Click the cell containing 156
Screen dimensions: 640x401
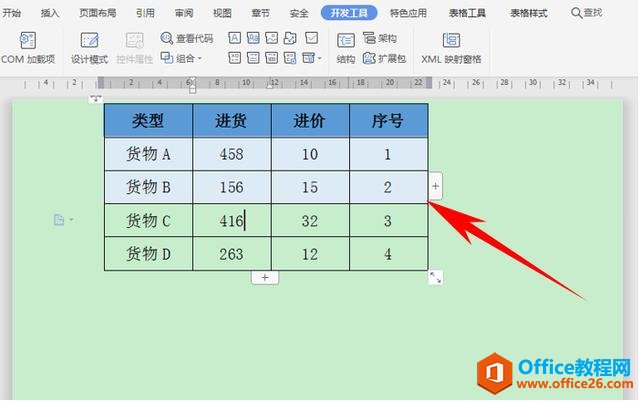[231, 187]
